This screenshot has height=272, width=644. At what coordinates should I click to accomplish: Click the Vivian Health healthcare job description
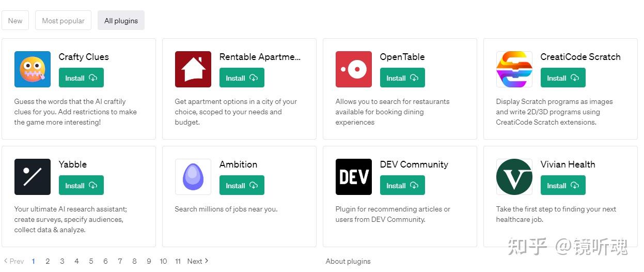(556, 214)
